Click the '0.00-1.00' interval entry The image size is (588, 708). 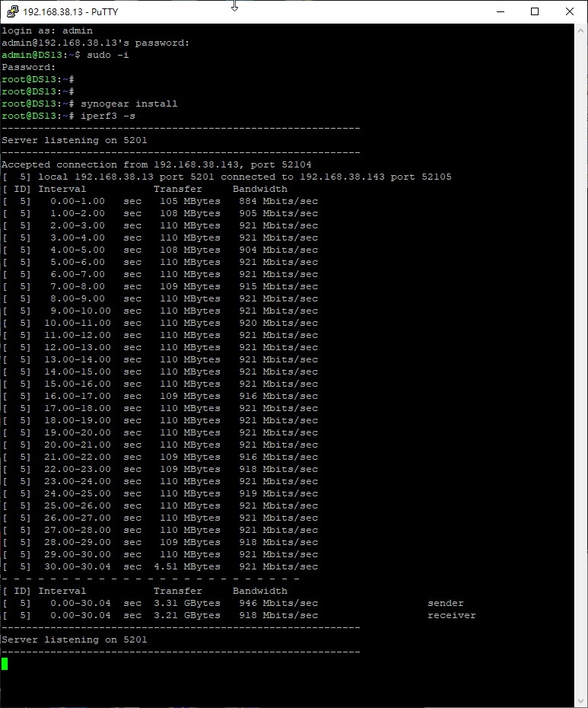click(78, 202)
